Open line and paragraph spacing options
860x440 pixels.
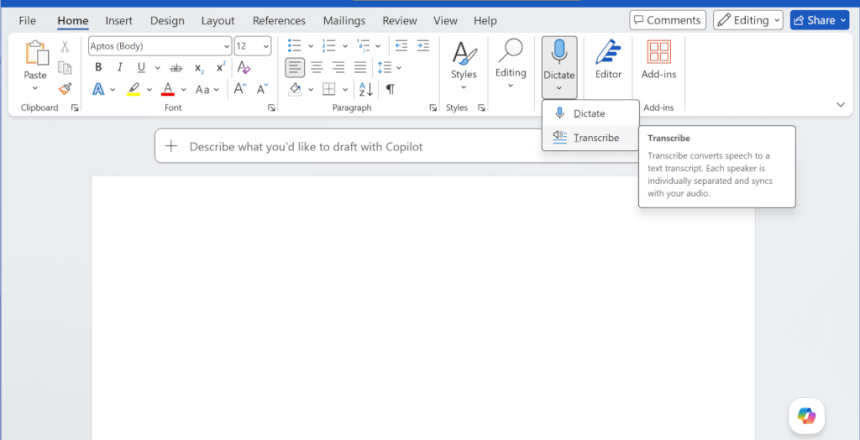tap(389, 67)
